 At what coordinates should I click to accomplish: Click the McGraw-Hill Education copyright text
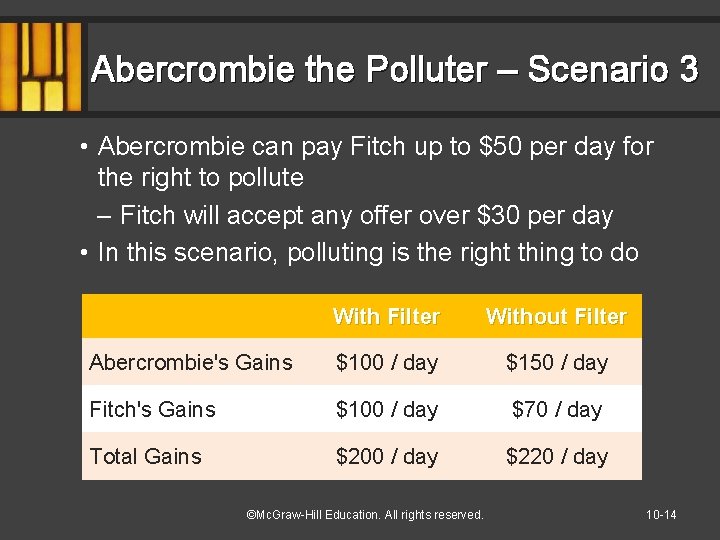click(x=364, y=515)
